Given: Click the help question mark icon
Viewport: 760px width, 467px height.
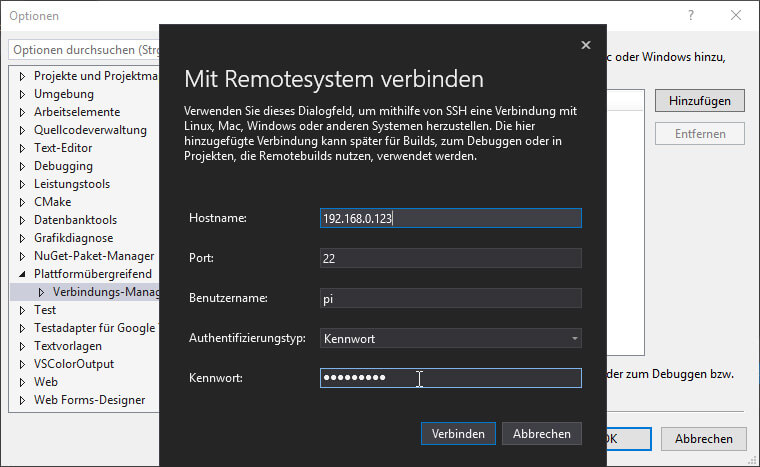Looking at the screenshot, I should coord(691,16).
